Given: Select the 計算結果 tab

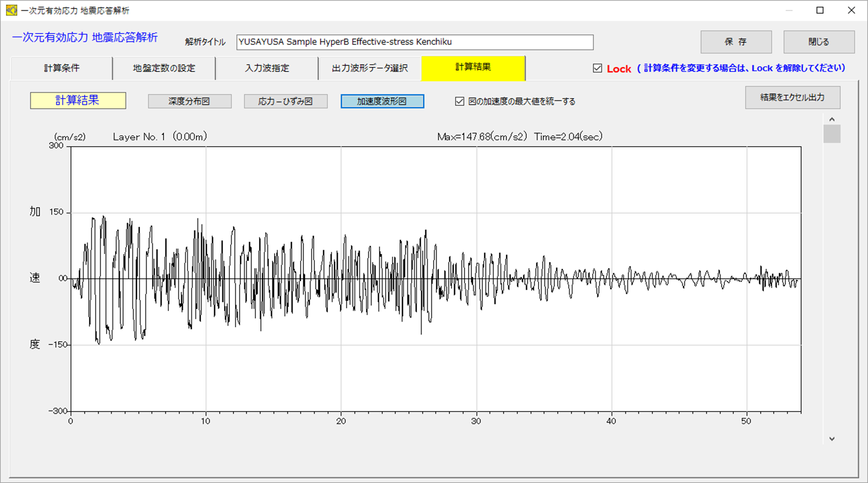Looking at the screenshot, I should coord(473,68).
